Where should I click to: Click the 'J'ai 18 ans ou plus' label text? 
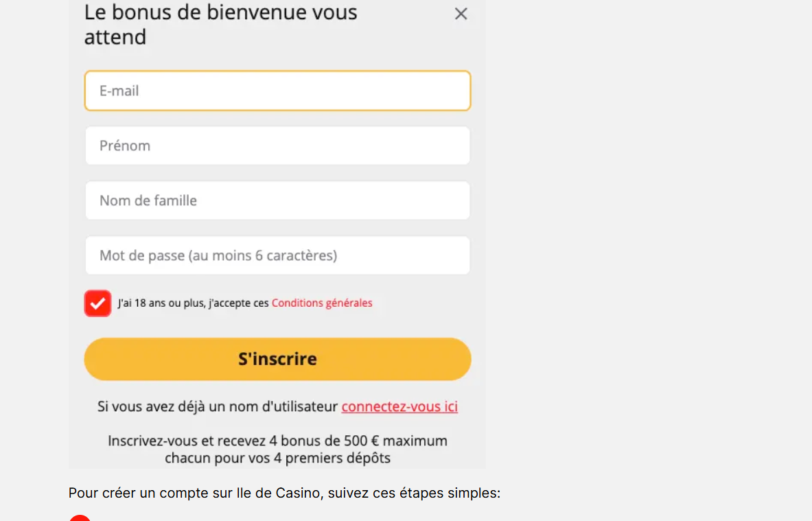(x=193, y=303)
